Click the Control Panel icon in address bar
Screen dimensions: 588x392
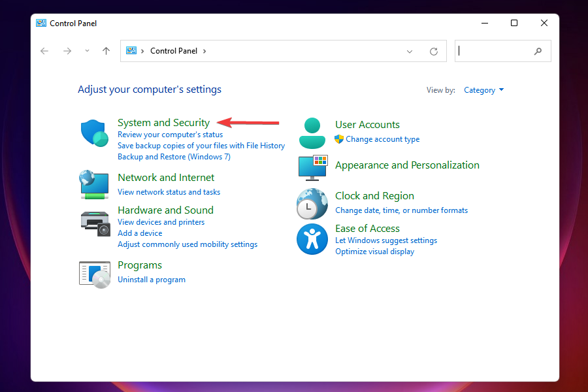pos(131,51)
